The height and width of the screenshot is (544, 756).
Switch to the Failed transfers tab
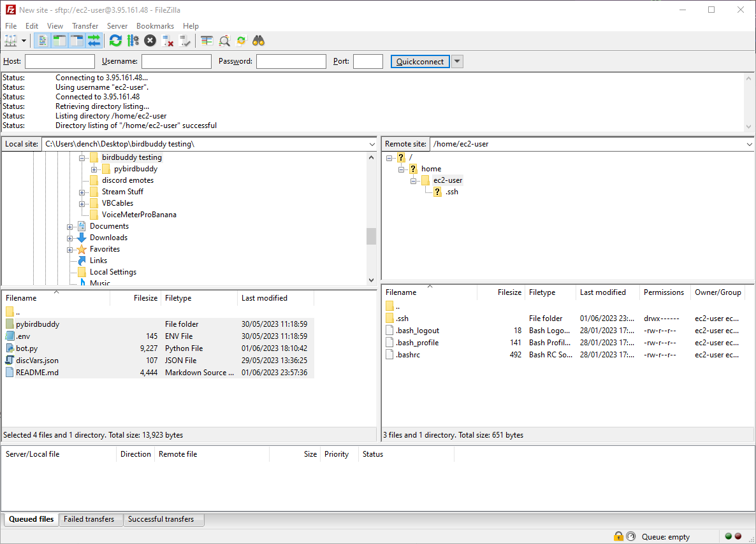pos(89,519)
